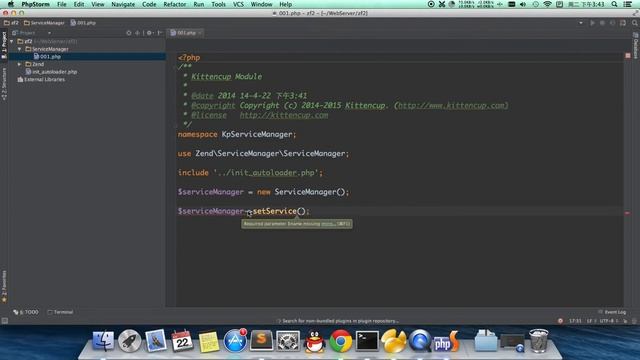Image resolution: width=640 pixels, height=360 pixels.
Task: Open the Event Log button
Action: [x=612, y=312]
